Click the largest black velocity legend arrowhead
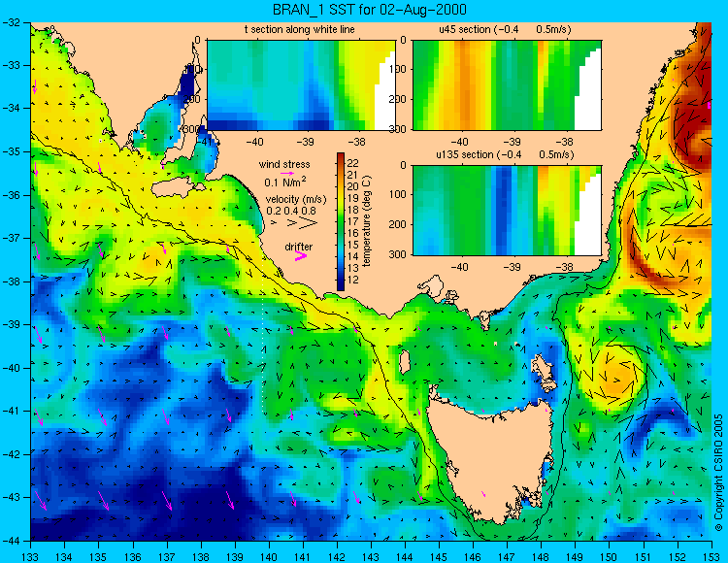Image resolution: width=728 pixels, height=563 pixels. coord(308,223)
